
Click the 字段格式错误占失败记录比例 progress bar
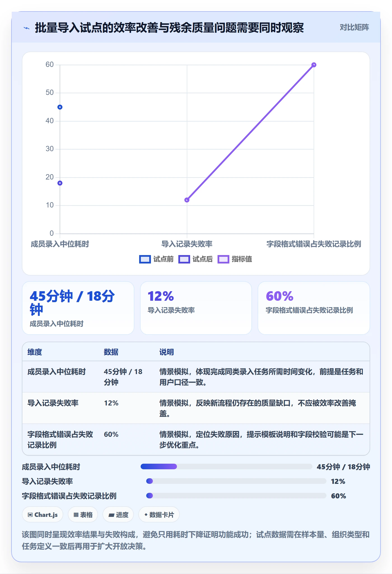click(x=236, y=496)
